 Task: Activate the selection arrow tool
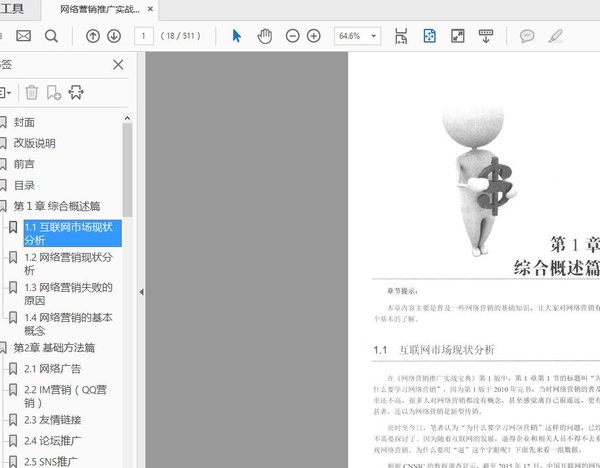click(x=237, y=36)
